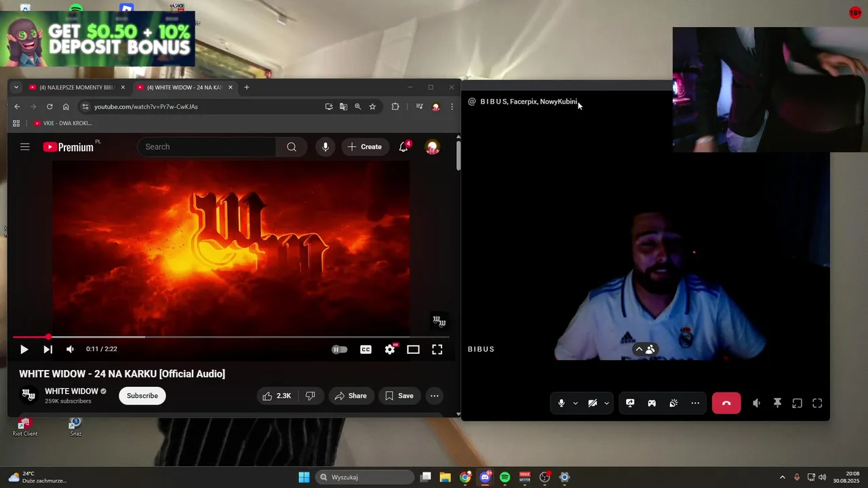Open more actions ellipsis under video
The width and height of the screenshot is (868, 488).
click(435, 396)
